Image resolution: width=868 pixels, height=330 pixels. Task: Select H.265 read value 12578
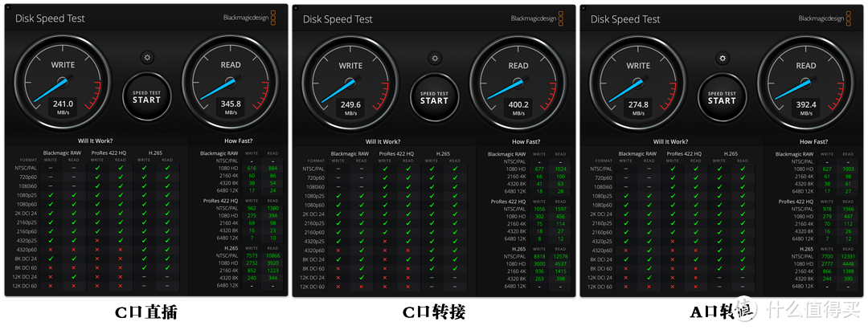[560, 256]
